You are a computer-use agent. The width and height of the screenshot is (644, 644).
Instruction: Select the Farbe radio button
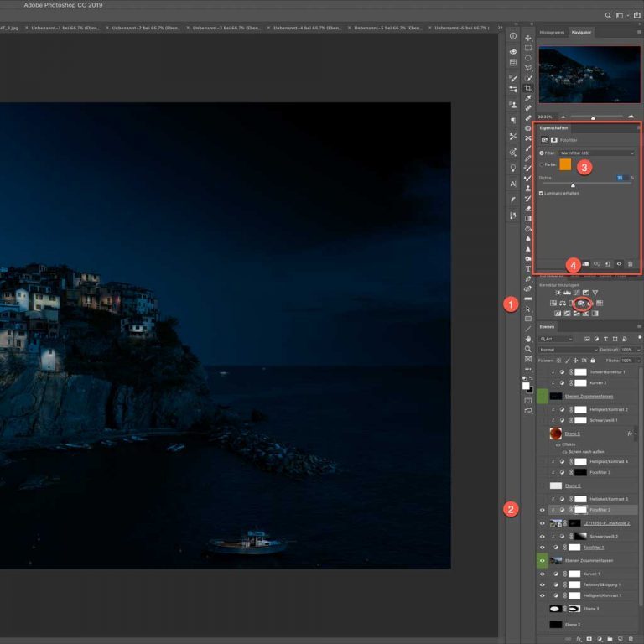point(542,164)
